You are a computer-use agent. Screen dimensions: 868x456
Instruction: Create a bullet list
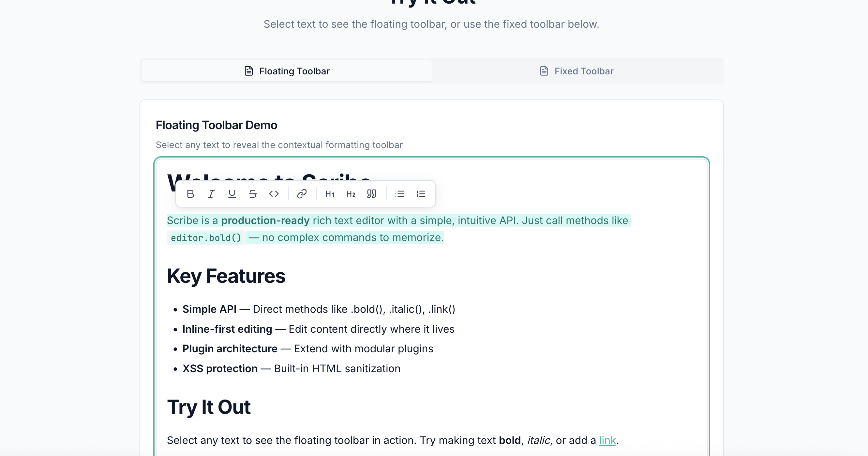coord(400,193)
